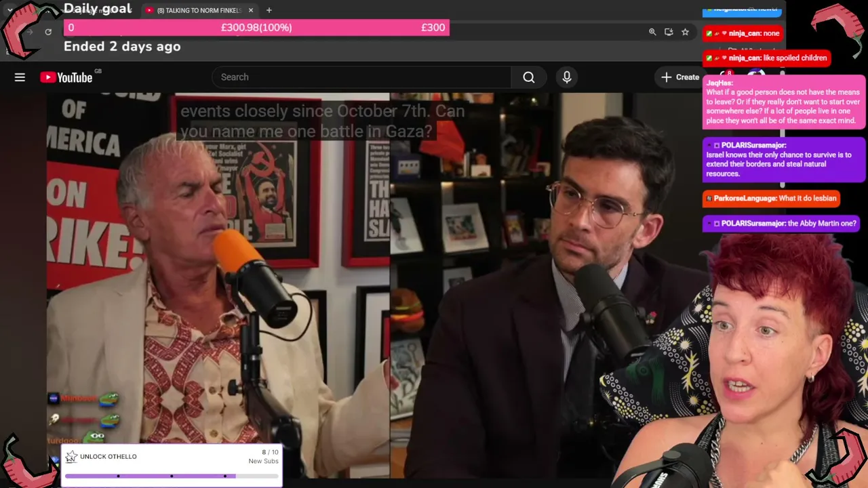Start voice search with the microphone icon
The image size is (868, 488).
(x=567, y=77)
